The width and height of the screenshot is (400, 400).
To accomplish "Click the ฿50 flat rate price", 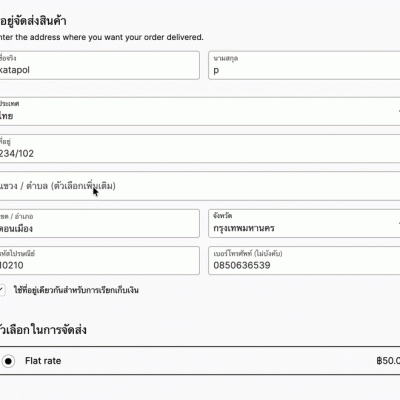I will click(388, 361).
